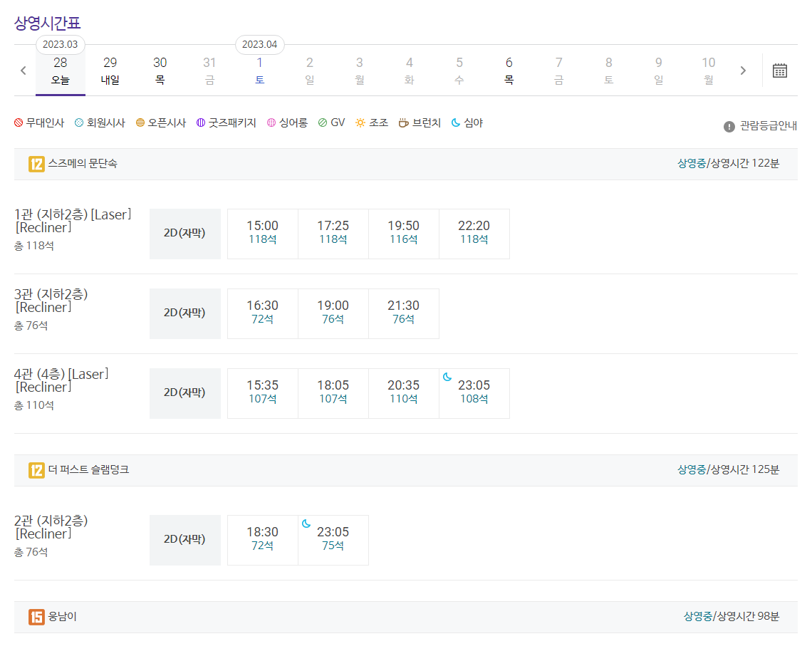Click 상영시간 122분 status text
The image size is (812, 656).
click(728, 164)
